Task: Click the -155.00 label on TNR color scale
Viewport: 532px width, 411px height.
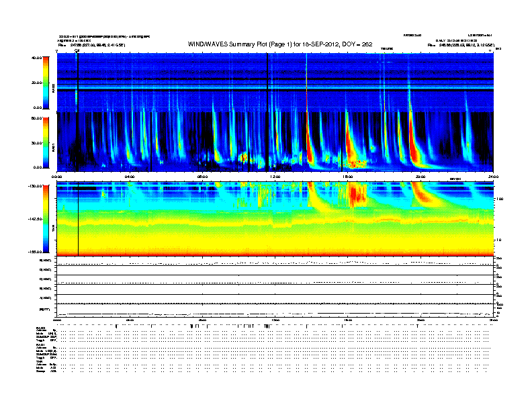Action: [35, 252]
